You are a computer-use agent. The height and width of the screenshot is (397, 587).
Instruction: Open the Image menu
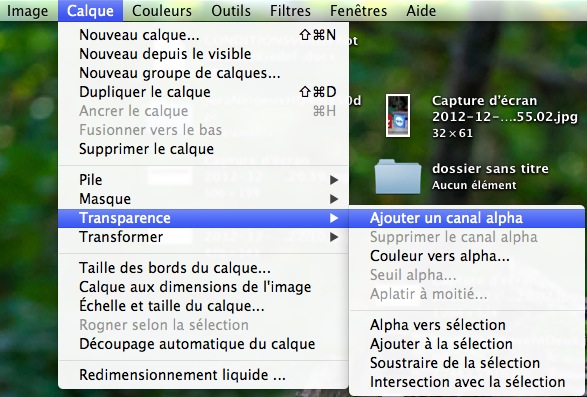(27, 10)
